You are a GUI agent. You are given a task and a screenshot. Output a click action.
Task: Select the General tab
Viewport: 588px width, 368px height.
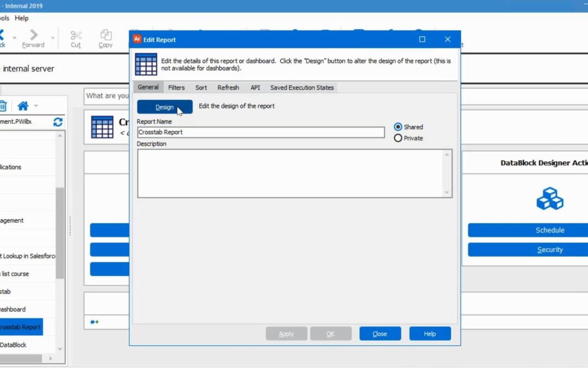pos(148,87)
